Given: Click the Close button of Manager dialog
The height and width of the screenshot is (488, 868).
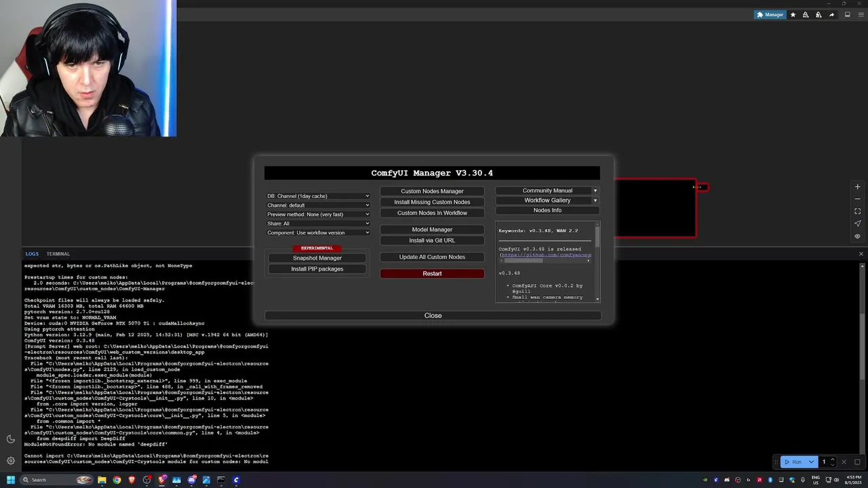Looking at the screenshot, I should point(433,316).
